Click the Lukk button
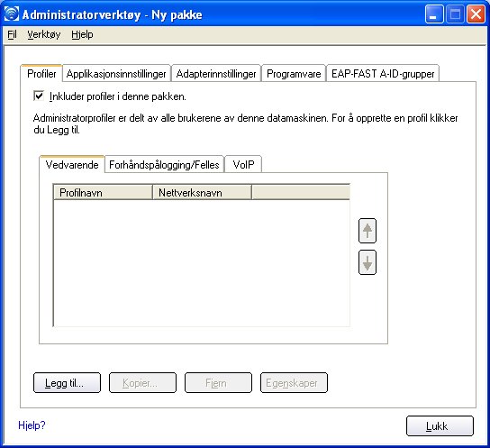 pyautogui.click(x=440, y=425)
